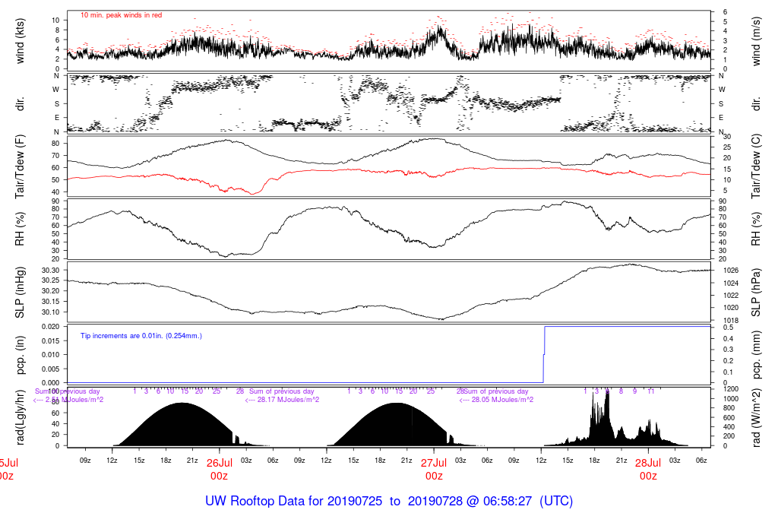
Task: Click the '0.010' precipitation tick value
Action: pos(51,355)
